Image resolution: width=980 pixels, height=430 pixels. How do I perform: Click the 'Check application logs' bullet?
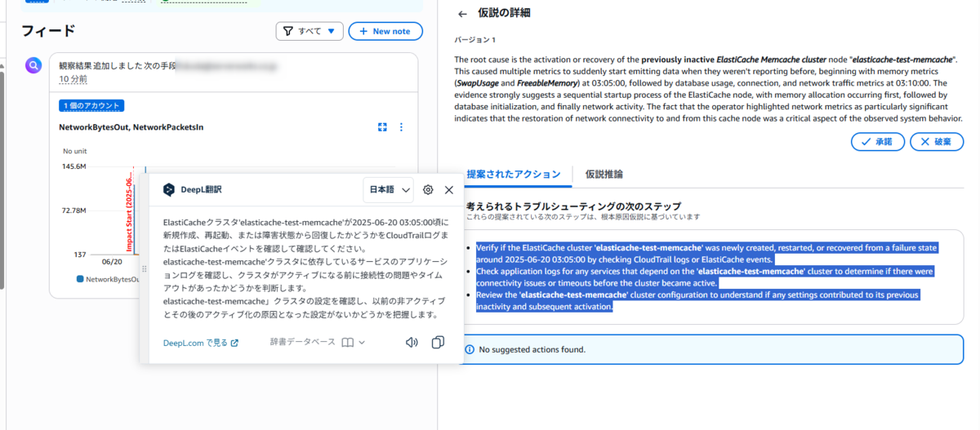point(705,276)
